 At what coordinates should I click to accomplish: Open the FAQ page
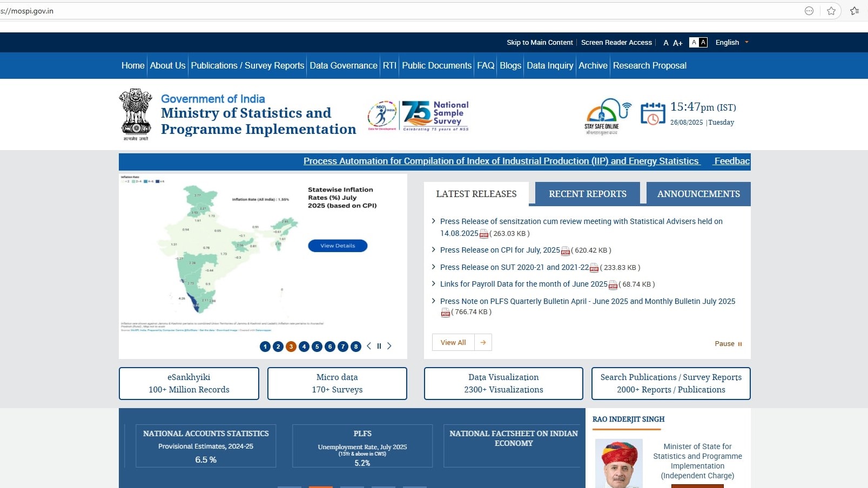pyautogui.click(x=486, y=65)
